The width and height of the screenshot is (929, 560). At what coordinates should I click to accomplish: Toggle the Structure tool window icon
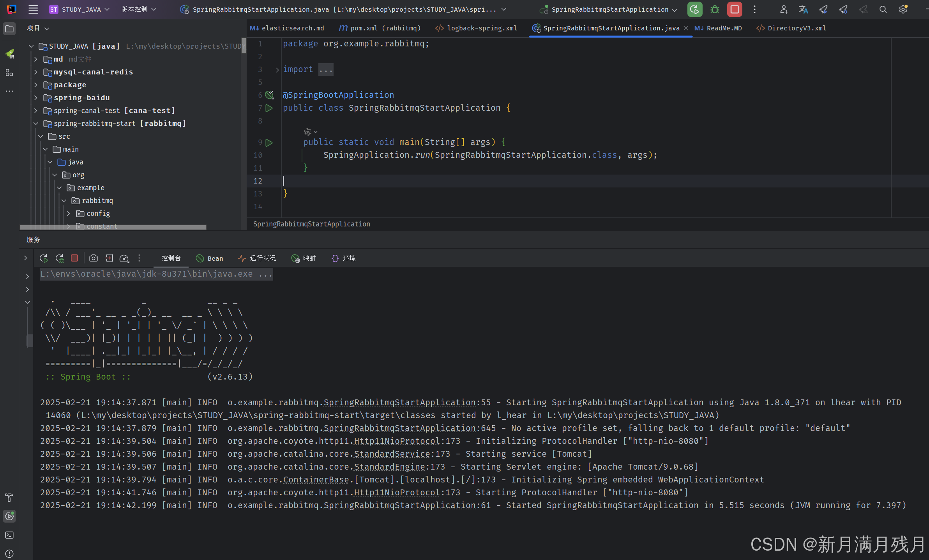(9, 73)
